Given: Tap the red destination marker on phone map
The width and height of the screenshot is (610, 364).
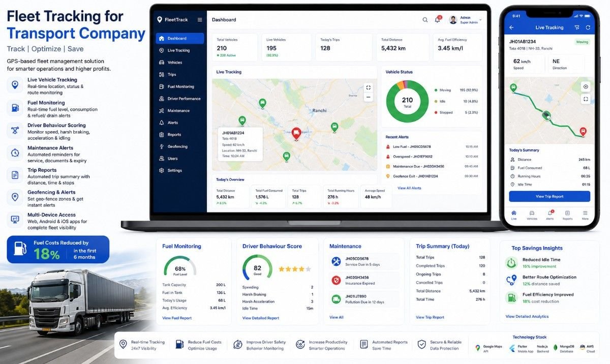Looking at the screenshot, I should tap(583, 132).
